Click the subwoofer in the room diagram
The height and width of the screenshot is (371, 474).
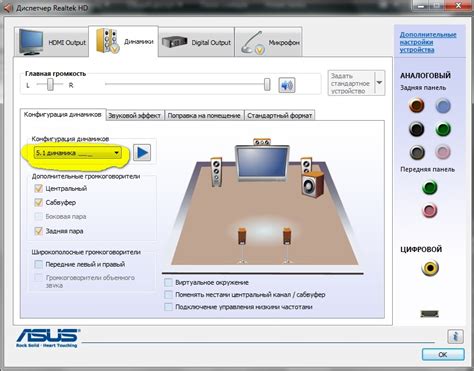pos(313,184)
